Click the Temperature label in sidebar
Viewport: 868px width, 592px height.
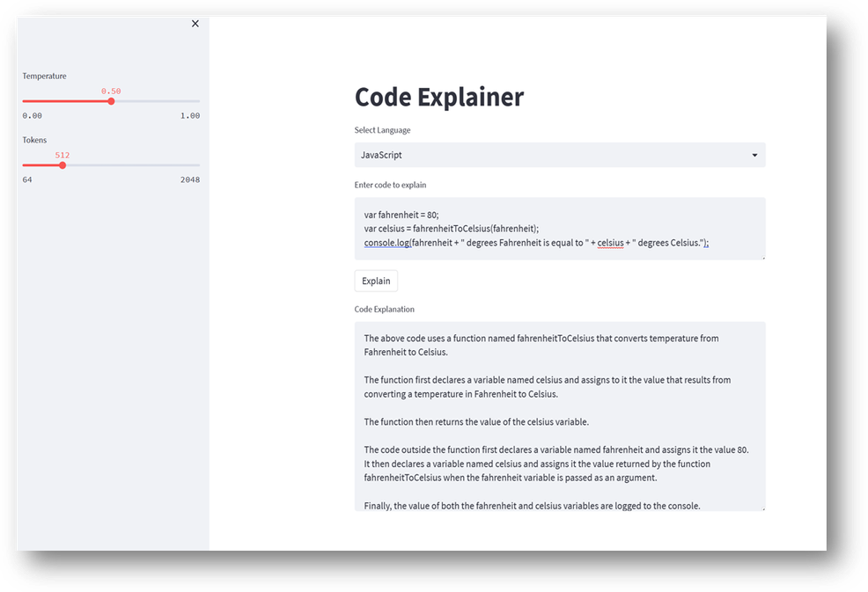44,76
